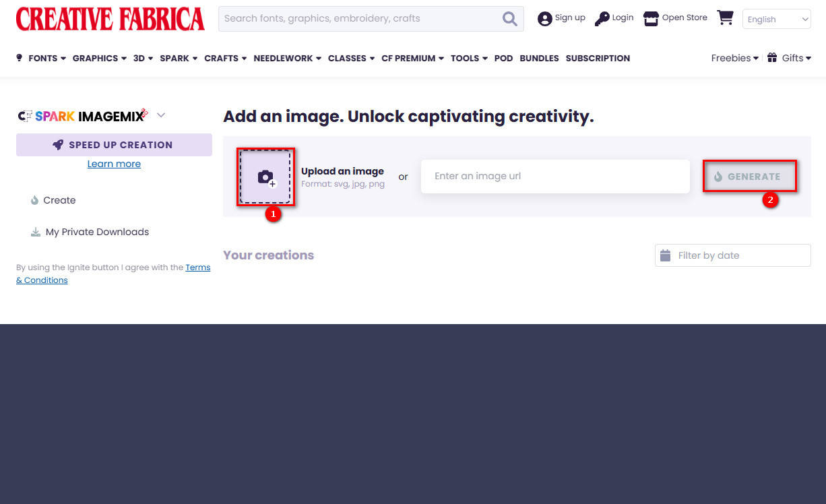Expand the 3D menu

[x=143, y=58]
